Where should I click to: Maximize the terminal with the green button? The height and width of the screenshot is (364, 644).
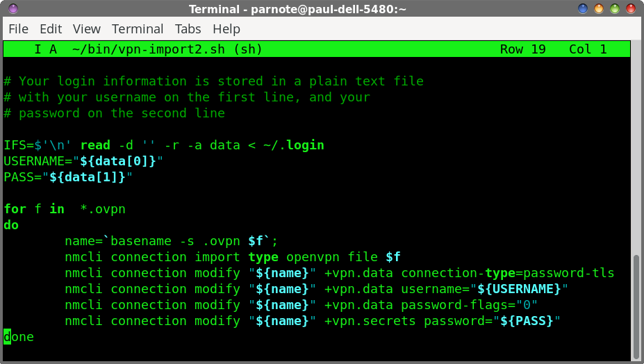[615, 9]
